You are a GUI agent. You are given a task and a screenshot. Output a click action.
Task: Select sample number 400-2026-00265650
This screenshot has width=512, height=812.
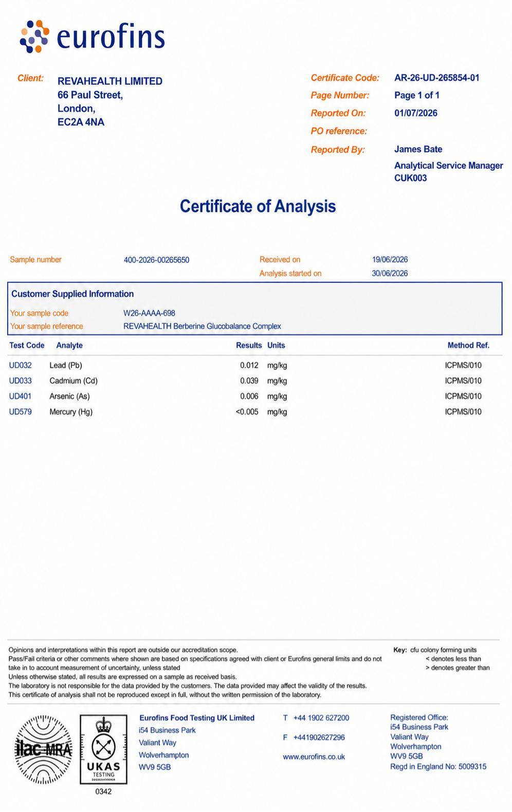[156, 260]
